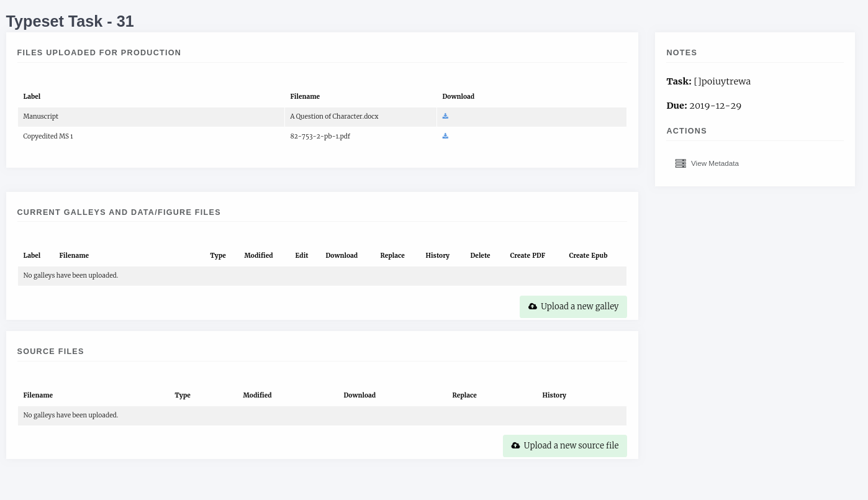Click History column header in Source Files table
This screenshot has width=868, height=500.
click(x=554, y=395)
